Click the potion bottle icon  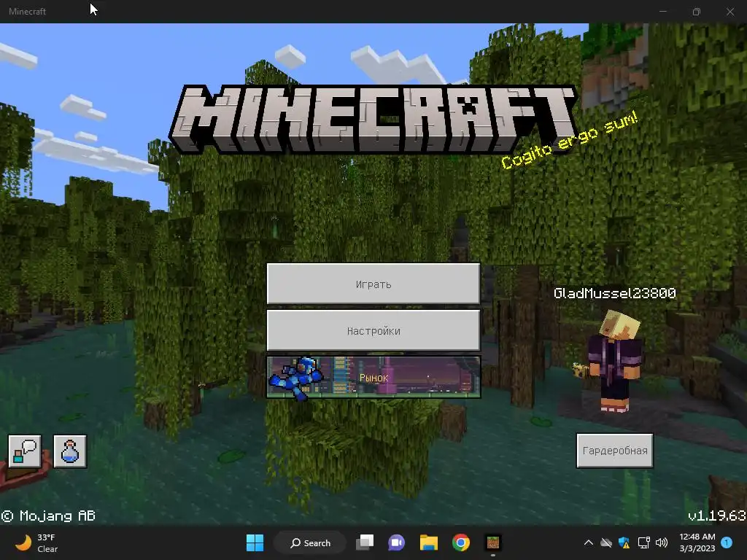point(70,451)
